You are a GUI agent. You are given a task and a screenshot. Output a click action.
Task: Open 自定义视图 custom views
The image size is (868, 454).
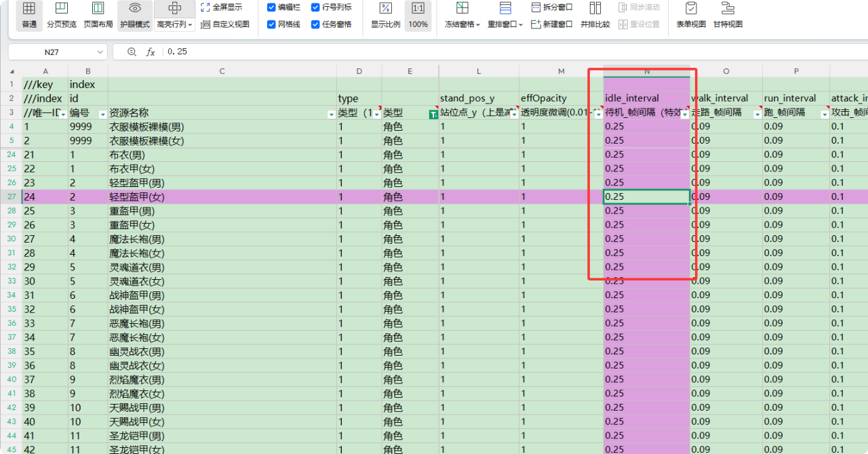[225, 24]
